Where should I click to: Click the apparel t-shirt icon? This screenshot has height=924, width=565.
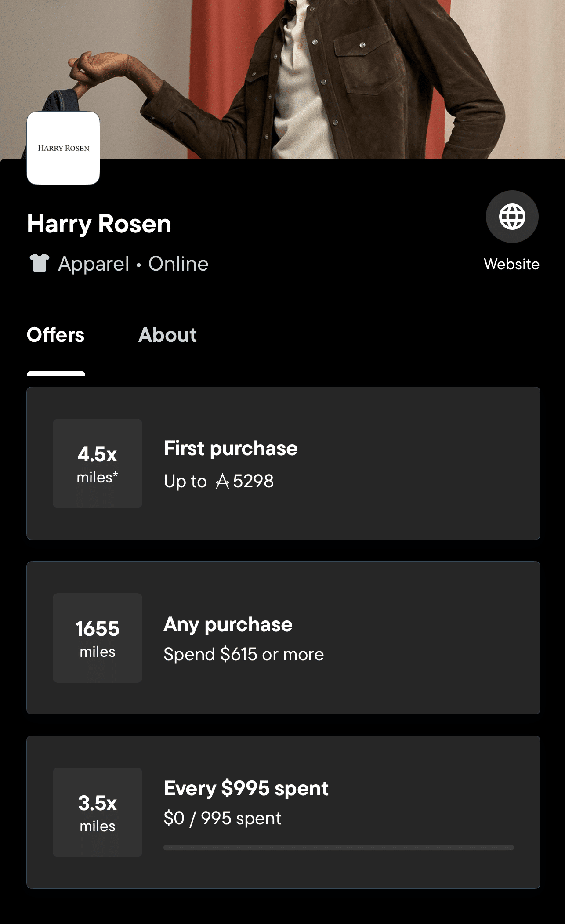click(x=39, y=263)
